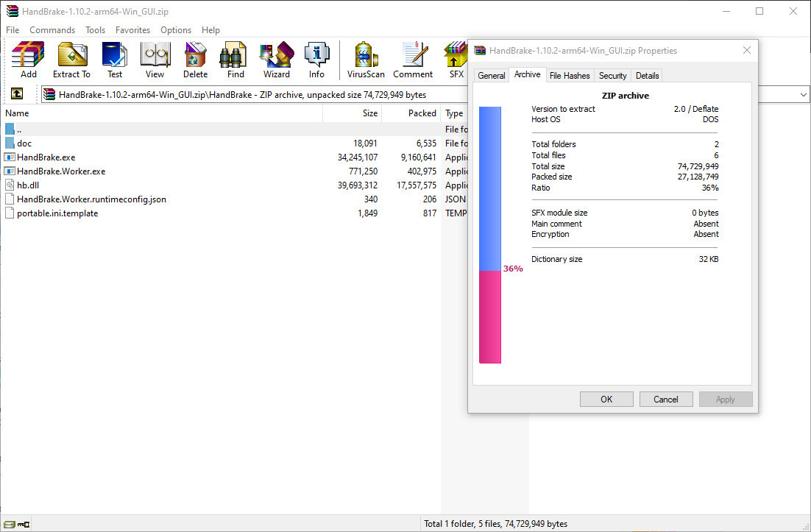Click Cancel in Properties dialog
This screenshot has width=811, height=532.
pos(666,399)
